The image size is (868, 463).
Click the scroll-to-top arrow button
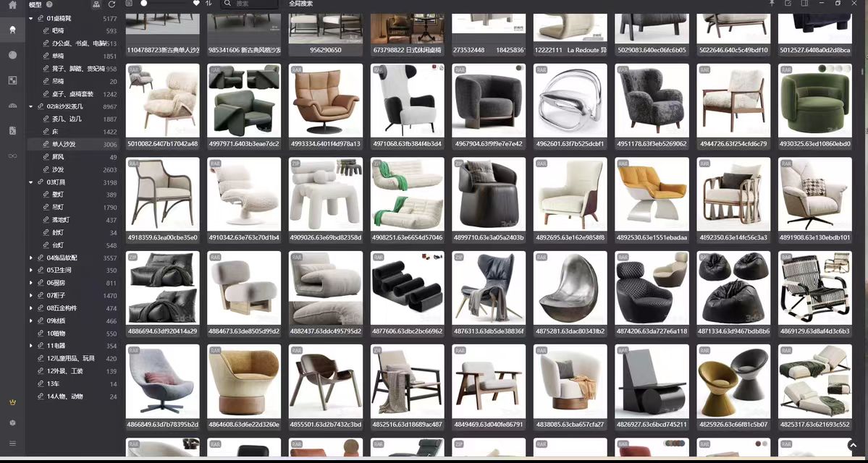tap(853, 445)
